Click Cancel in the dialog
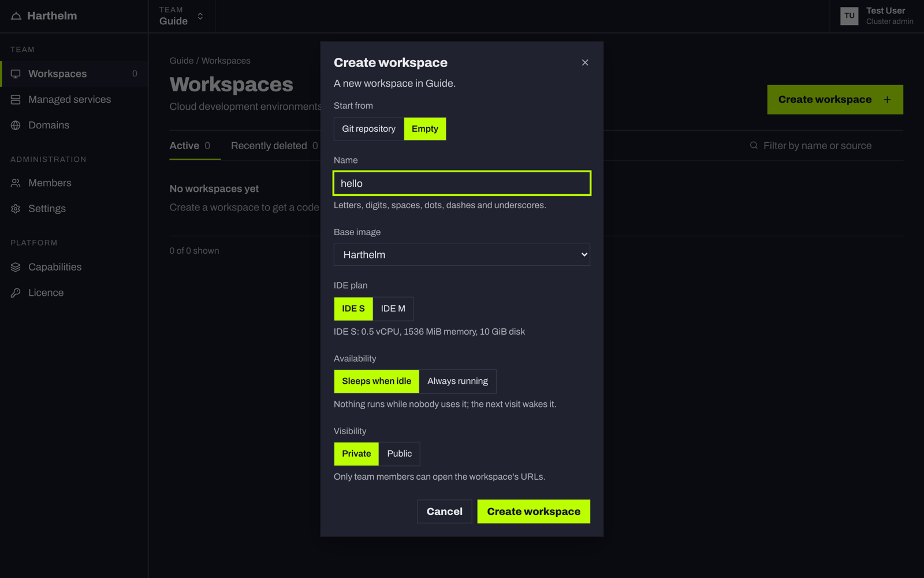The height and width of the screenshot is (578, 924). (x=445, y=512)
